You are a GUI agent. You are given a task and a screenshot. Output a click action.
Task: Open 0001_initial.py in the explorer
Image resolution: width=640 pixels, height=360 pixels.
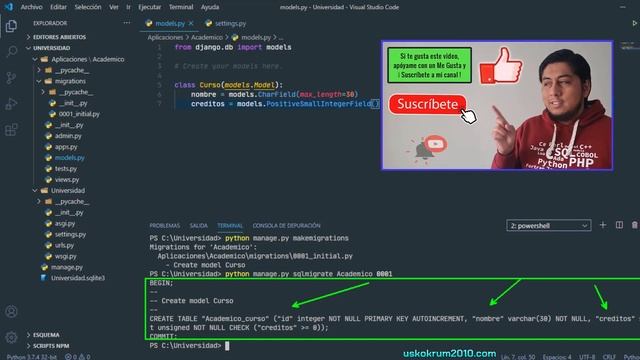click(x=79, y=114)
